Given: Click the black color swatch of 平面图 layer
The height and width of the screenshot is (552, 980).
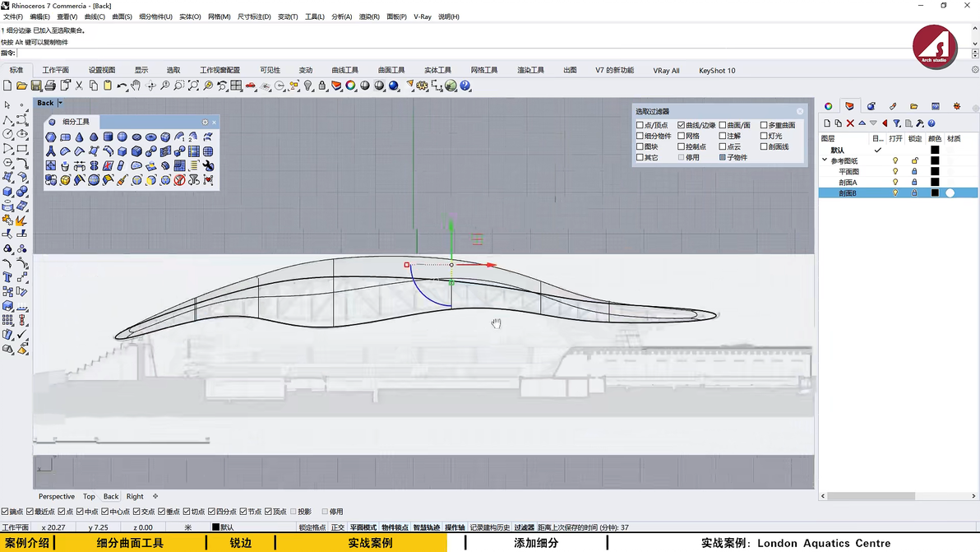Looking at the screenshot, I should pos(934,172).
